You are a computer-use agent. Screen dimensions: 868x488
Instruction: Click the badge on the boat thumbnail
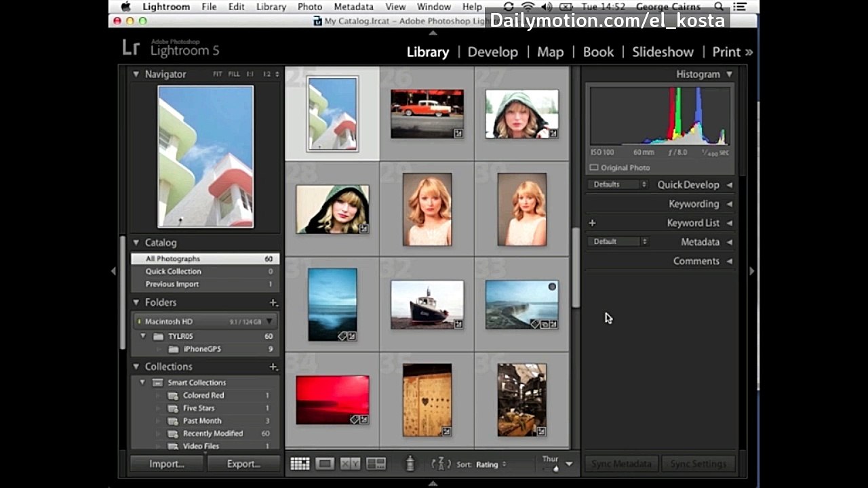(x=458, y=324)
